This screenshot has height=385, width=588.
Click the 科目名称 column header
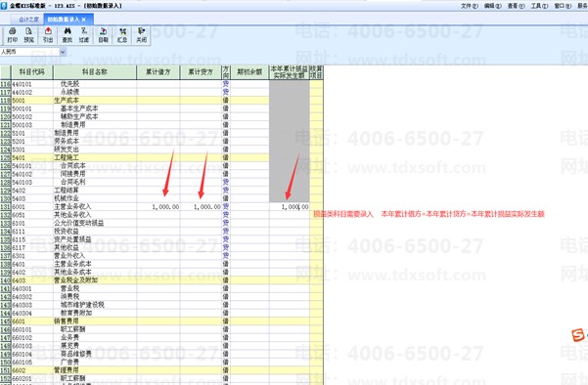[95, 72]
